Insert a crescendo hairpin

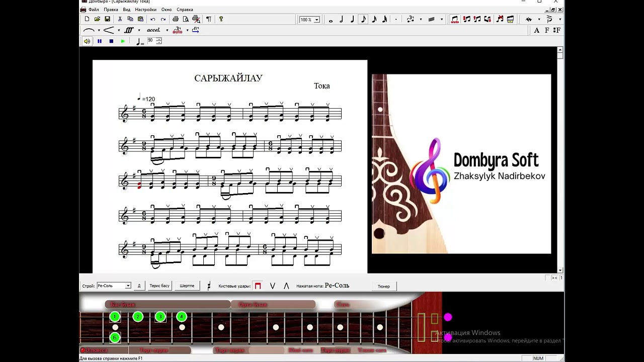tap(109, 30)
